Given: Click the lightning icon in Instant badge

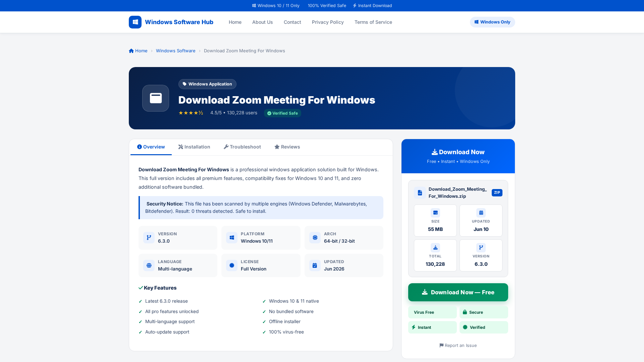Looking at the screenshot, I should [414, 327].
